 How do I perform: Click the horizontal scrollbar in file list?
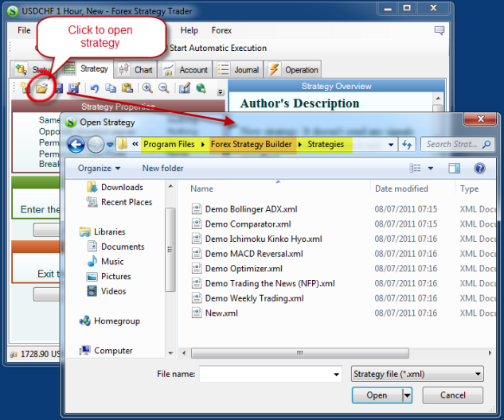tap(299, 353)
